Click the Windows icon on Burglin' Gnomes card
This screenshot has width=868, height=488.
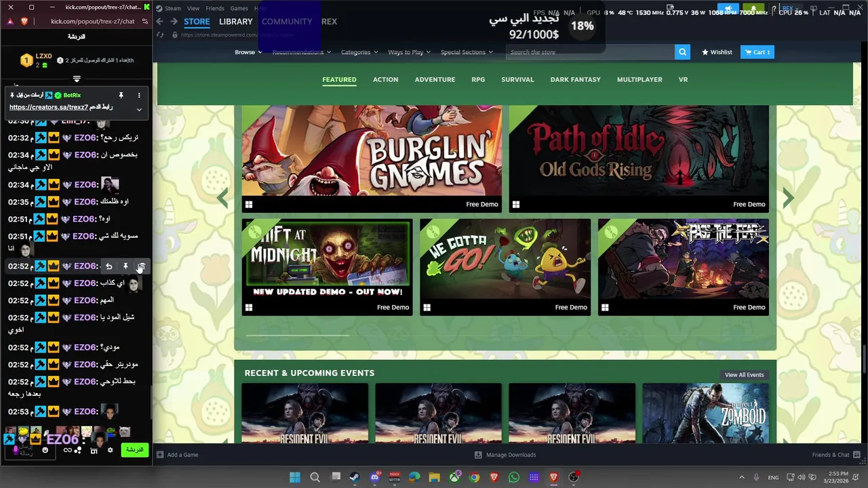(x=249, y=204)
